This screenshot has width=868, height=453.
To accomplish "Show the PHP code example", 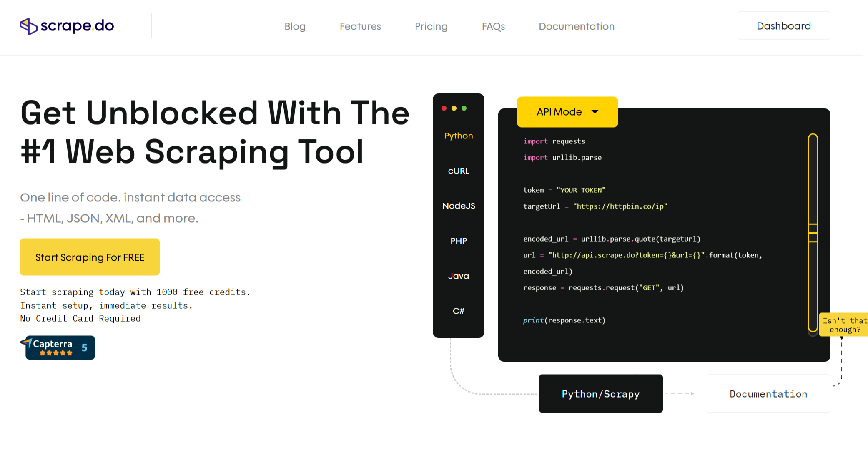I will (458, 241).
